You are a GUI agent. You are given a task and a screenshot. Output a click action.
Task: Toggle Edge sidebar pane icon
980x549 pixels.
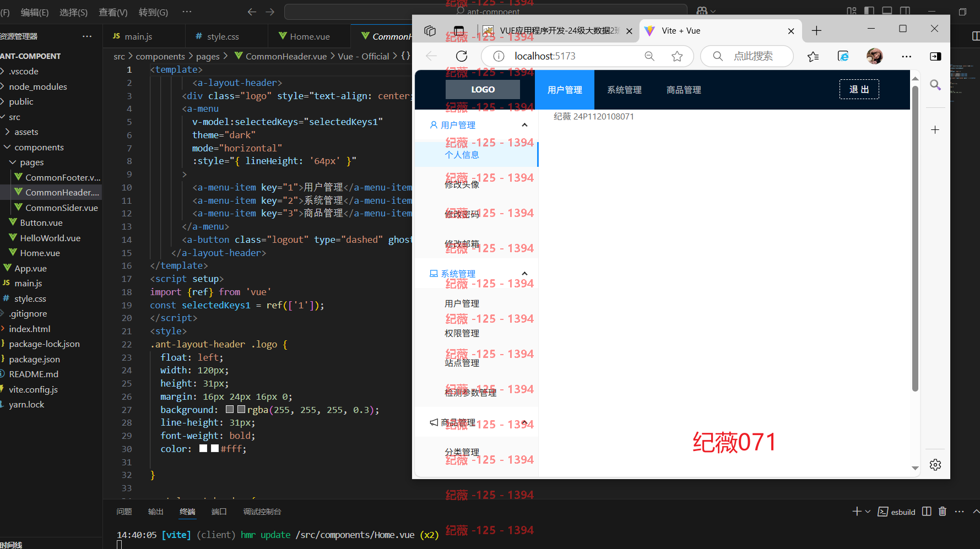pos(935,56)
